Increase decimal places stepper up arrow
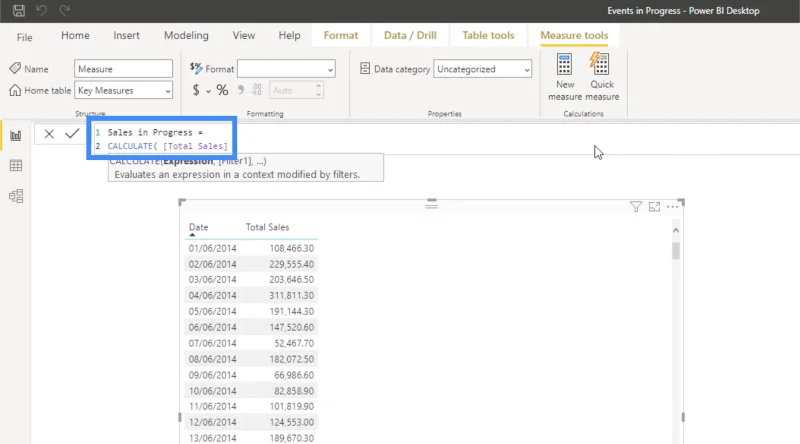The height and width of the screenshot is (444, 800). coord(318,86)
